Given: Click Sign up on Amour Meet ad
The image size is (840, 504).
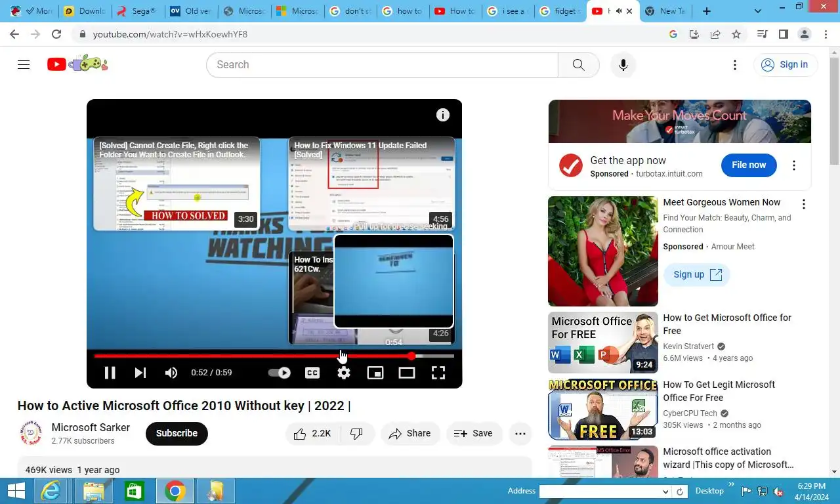Looking at the screenshot, I should [x=697, y=274].
